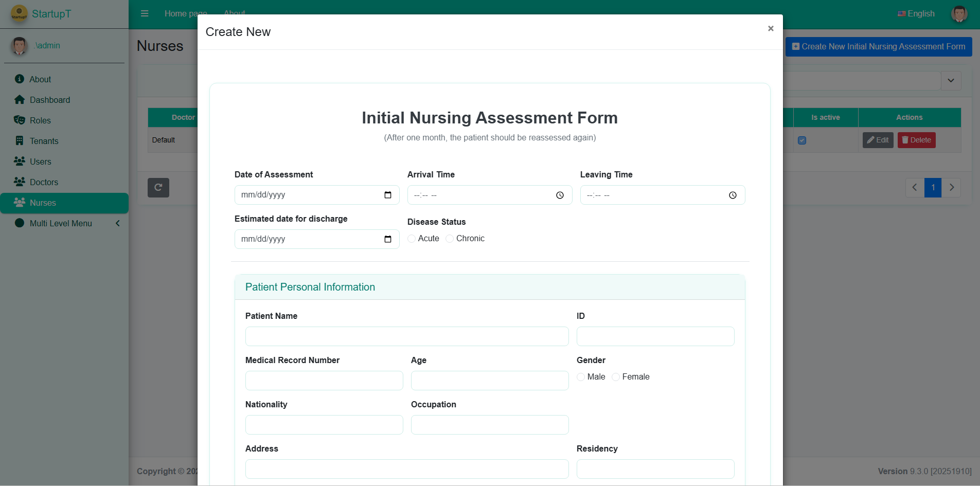The image size is (980, 486).
Task: Open the Date of Assessment calendar picker icon
Action: pos(388,195)
